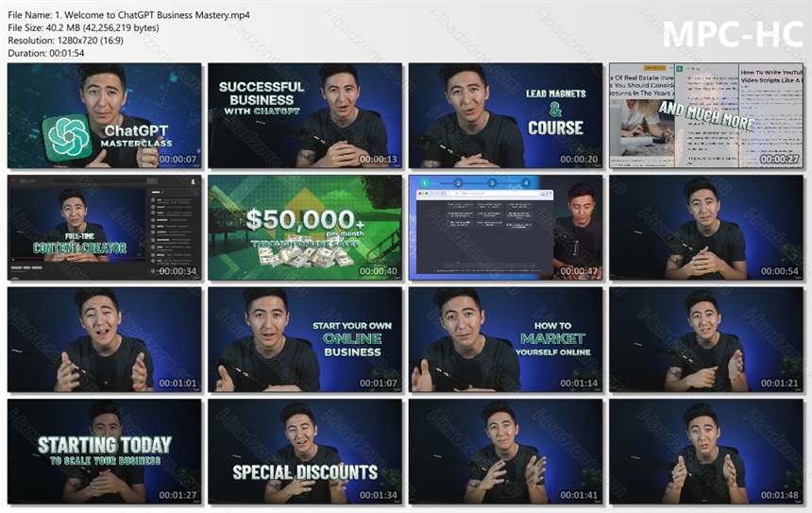Click the File Name text line
Image resolution: width=812 pixels, height=513 pixels.
point(129,15)
